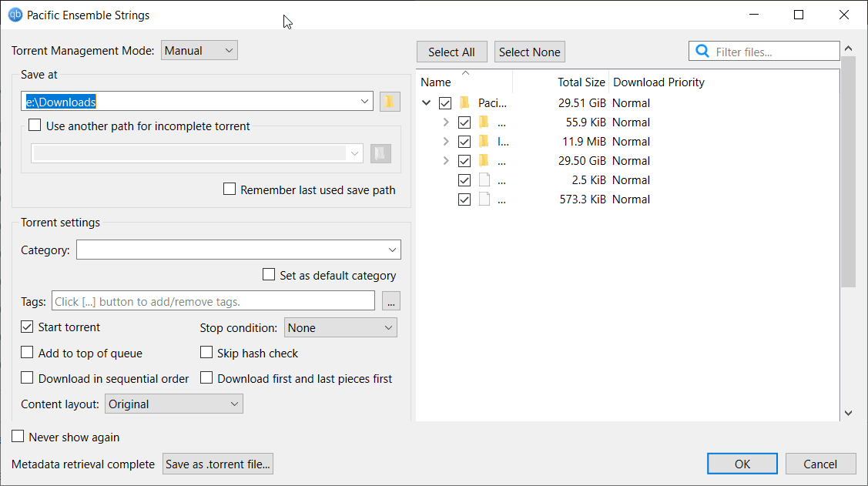Enable 'Add to top of queue'
Screen dimensions: 868x486
pyautogui.click(x=27, y=353)
